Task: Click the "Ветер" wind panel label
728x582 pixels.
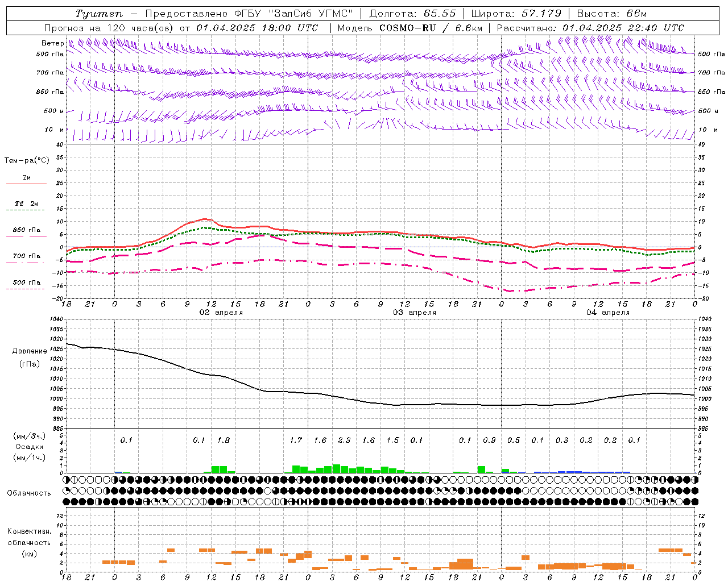Action: tap(52, 43)
